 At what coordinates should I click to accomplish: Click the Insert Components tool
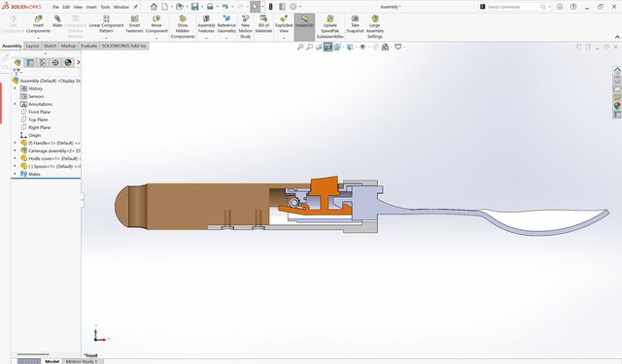point(38,24)
